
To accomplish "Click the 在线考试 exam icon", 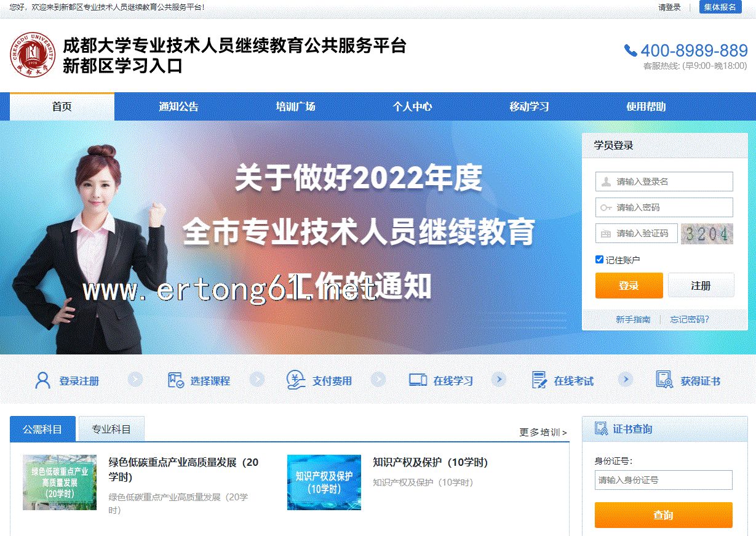I will click(x=539, y=380).
